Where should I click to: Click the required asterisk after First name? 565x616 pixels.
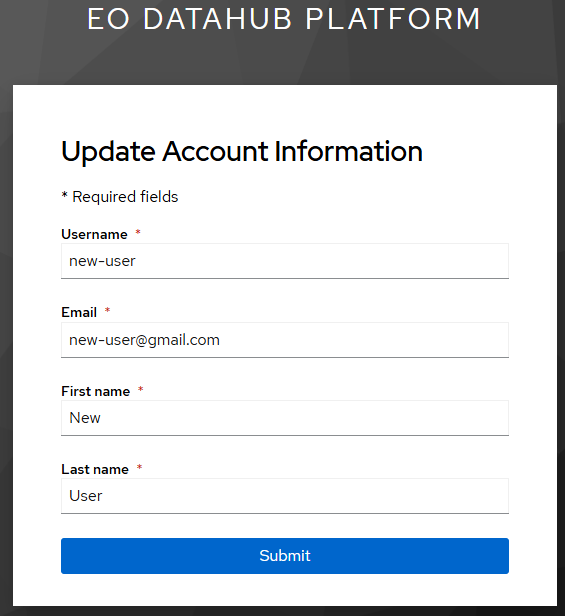tap(141, 389)
